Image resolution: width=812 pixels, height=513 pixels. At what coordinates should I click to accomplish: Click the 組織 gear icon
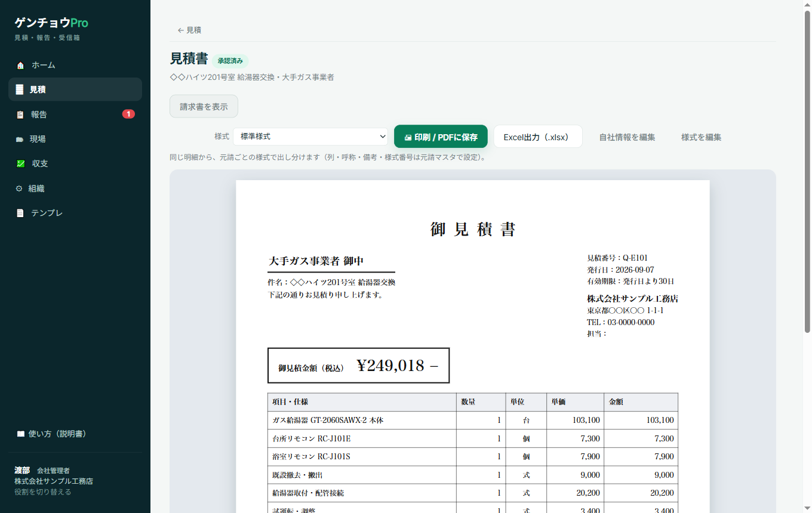(19, 188)
